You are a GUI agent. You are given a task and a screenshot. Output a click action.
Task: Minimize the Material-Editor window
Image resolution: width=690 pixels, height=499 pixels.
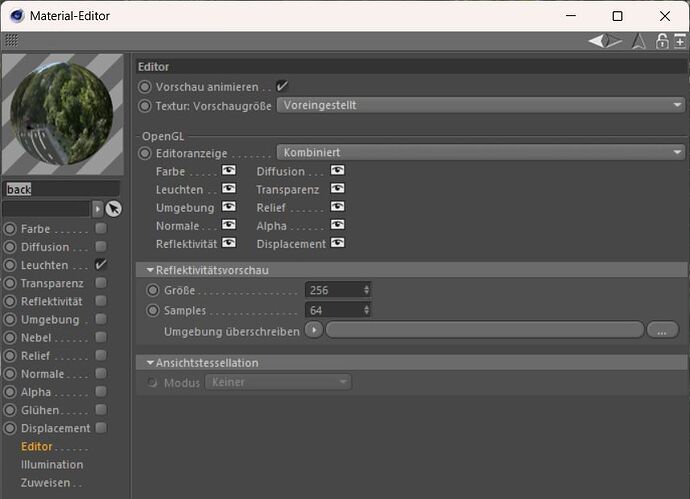[571, 16]
